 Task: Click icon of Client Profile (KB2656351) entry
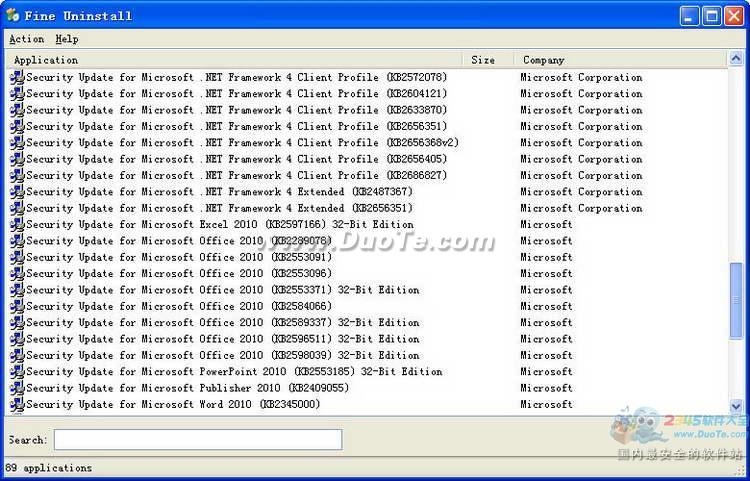(17, 126)
